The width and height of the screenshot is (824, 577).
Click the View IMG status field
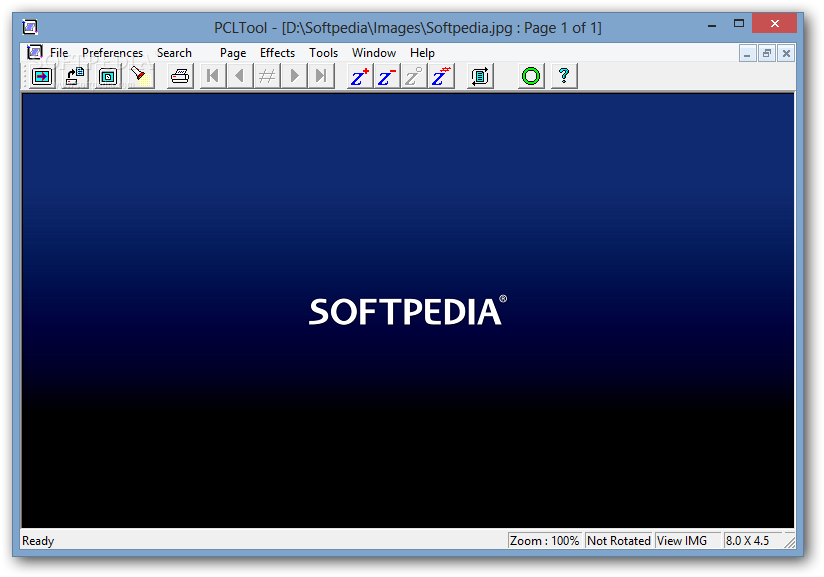pos(687,541)
